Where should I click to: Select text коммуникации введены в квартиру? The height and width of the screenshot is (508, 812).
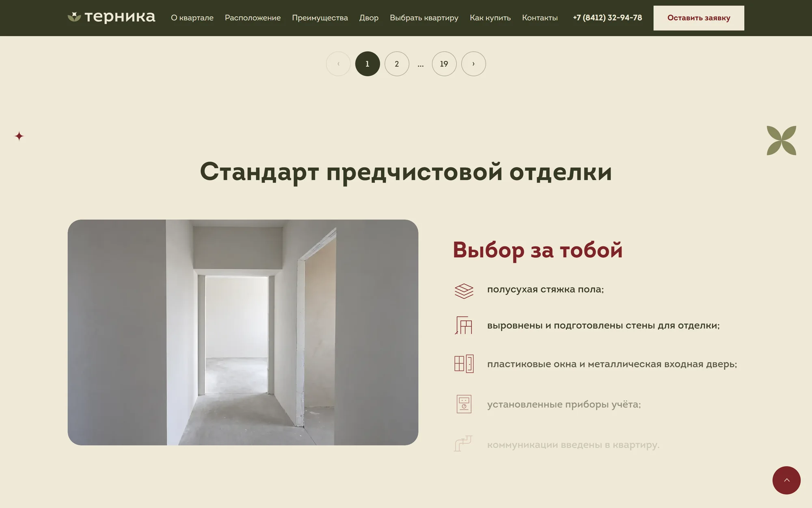pyautogui.click(x=573, y=445)
